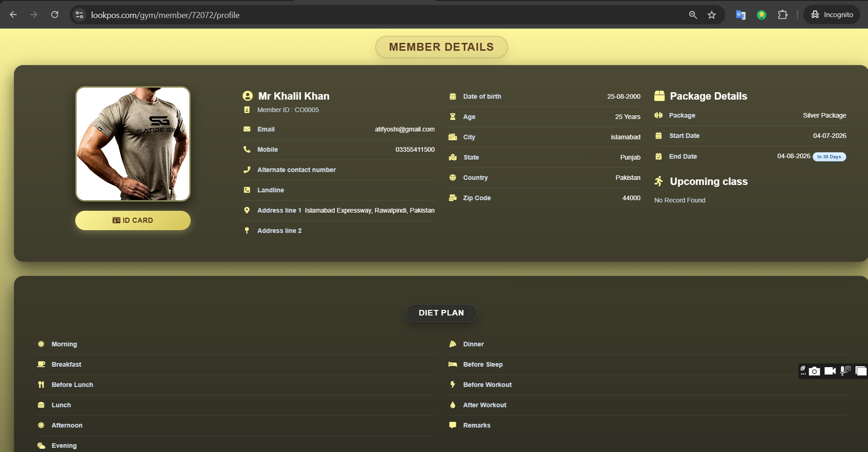Click the Afternoon sun icon
This screenshot has width=868, height=452.
click(x=41, y=425)
